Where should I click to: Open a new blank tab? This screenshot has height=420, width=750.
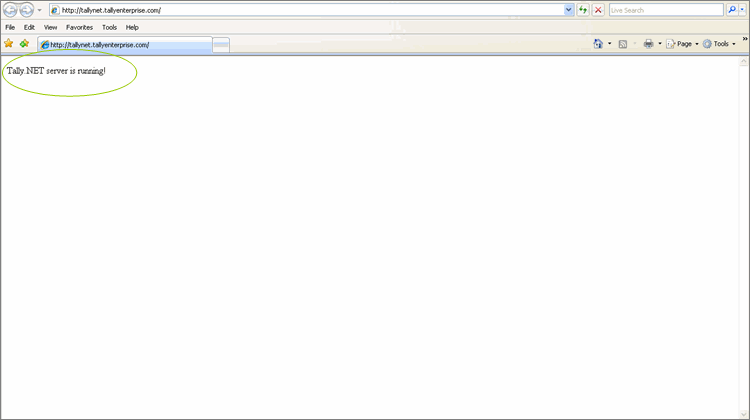point(221,45)
